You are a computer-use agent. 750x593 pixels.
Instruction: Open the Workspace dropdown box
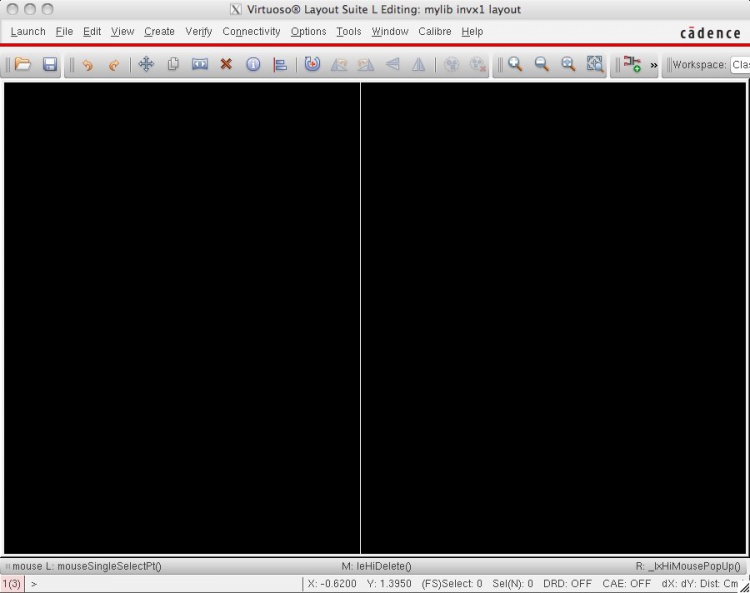coord(739,65)
